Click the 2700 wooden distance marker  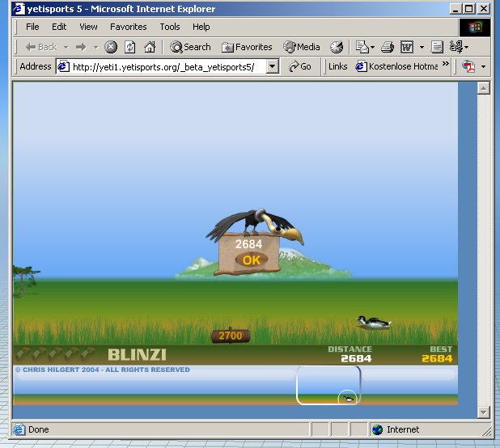[231, 336]
